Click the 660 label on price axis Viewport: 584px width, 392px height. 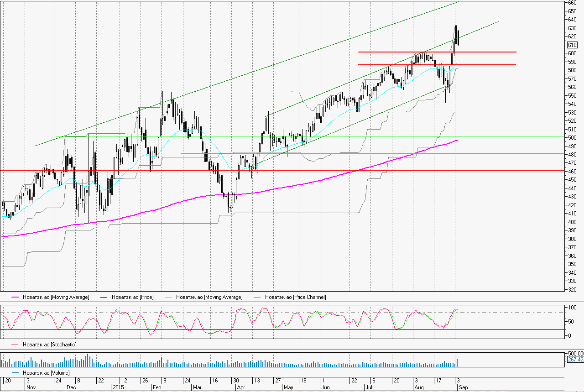(572, 3)
